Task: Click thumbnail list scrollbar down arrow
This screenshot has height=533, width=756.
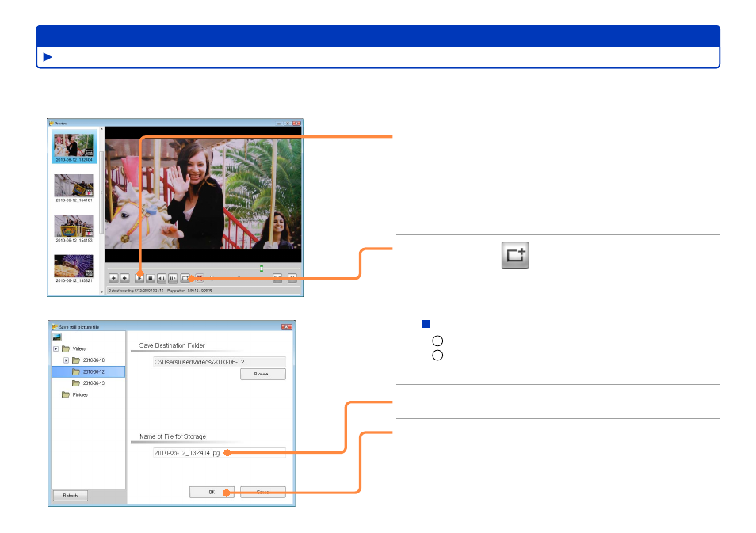Action: [x=101, y=292]
